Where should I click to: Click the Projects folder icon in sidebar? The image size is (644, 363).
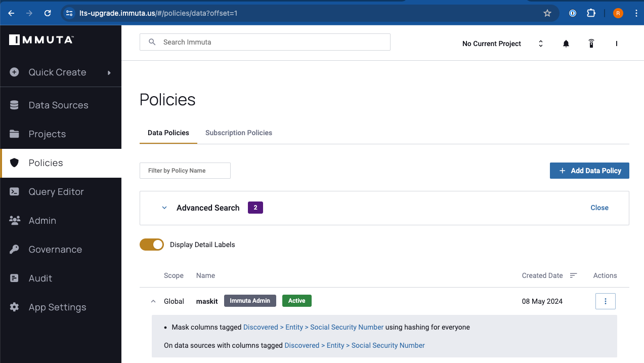[x=14, y=134]
